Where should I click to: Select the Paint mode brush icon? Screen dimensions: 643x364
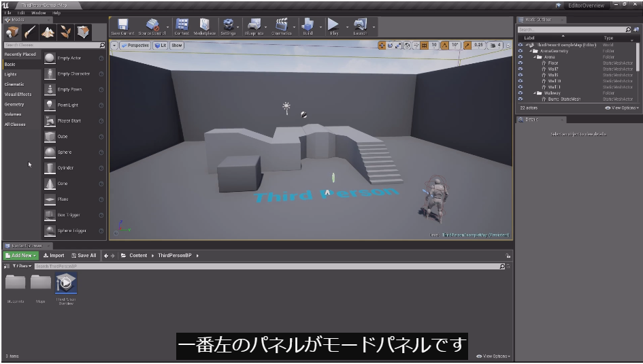[31, 32]
